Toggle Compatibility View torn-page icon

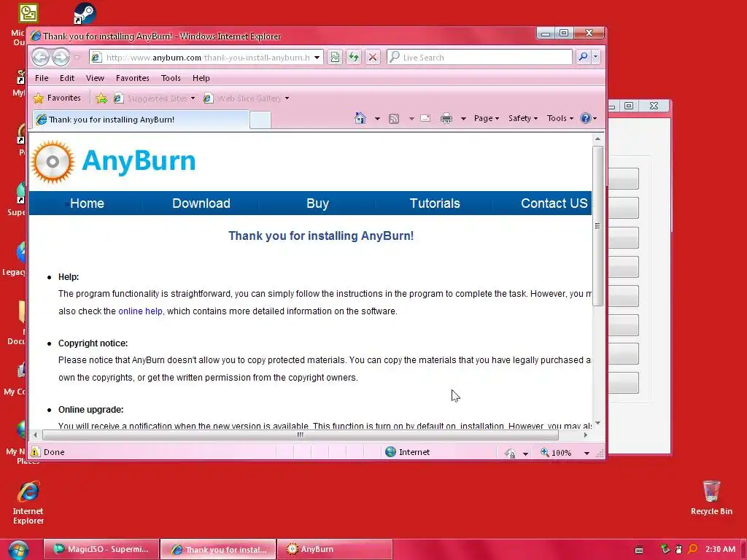335,58
